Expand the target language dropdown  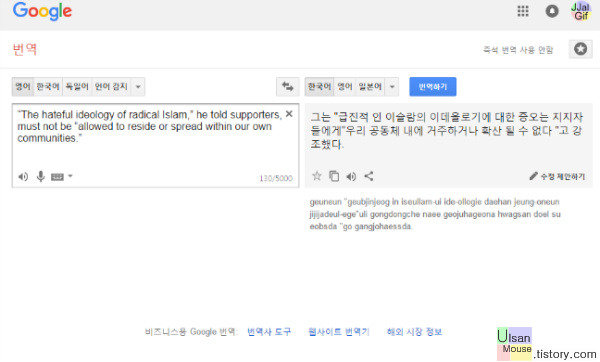392,86
